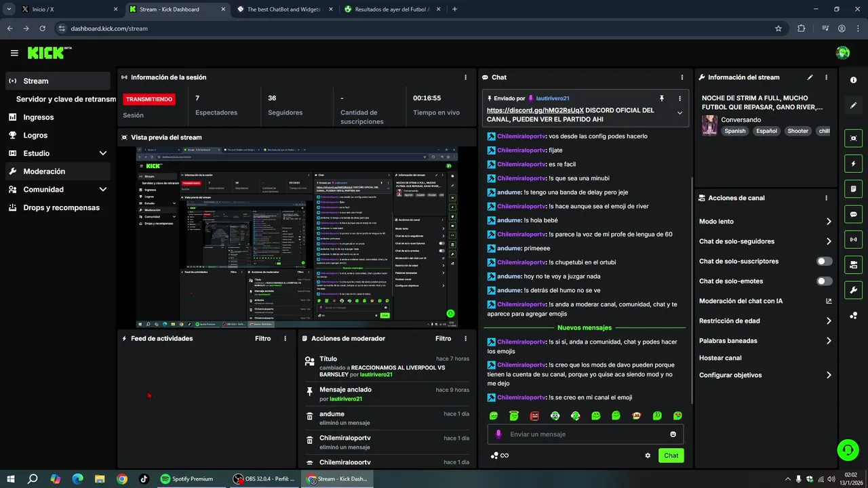The width and height of the screenshot is (868, 488).
Task: Open options menu of Feed de actividades
Action: [285, 338]
